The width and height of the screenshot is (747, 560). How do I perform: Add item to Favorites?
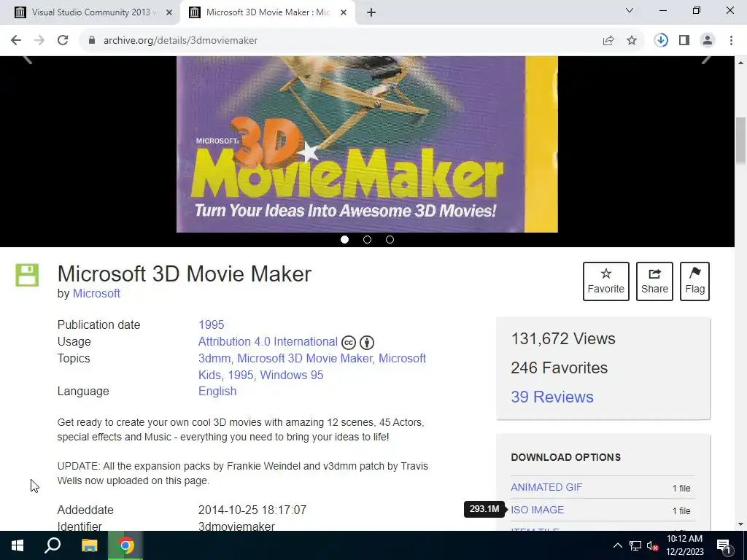click(606, 281)
